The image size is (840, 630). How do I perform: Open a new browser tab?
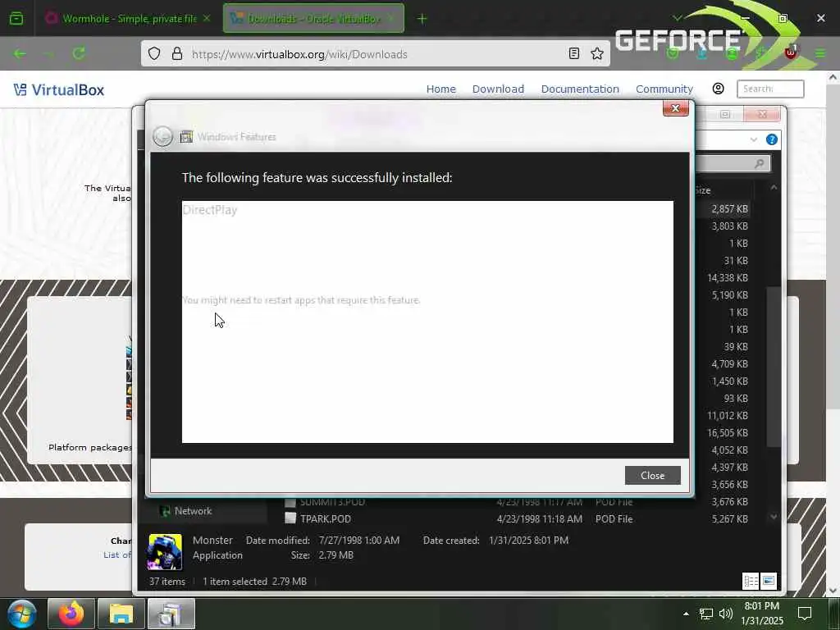422,19
